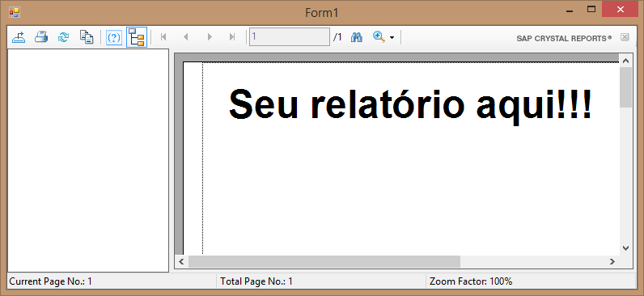Click the Copy icon in toolbar
Viewport: 644px width, 296px height.
point(87,37)
